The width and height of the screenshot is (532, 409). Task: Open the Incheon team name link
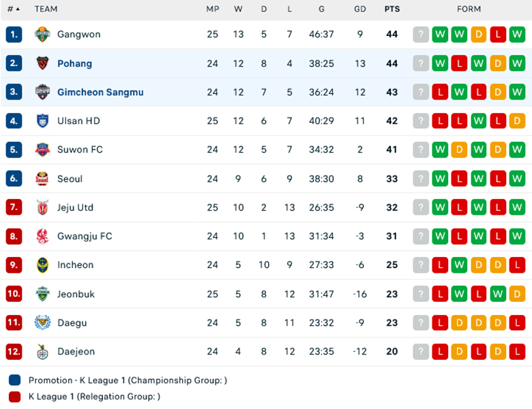pos(75,265)
